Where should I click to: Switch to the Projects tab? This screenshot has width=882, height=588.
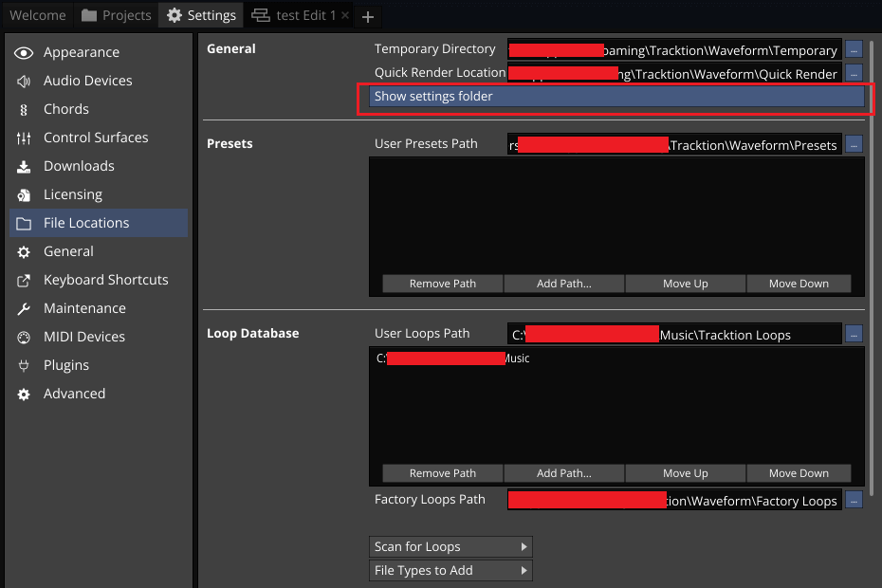tap(117, 15)
